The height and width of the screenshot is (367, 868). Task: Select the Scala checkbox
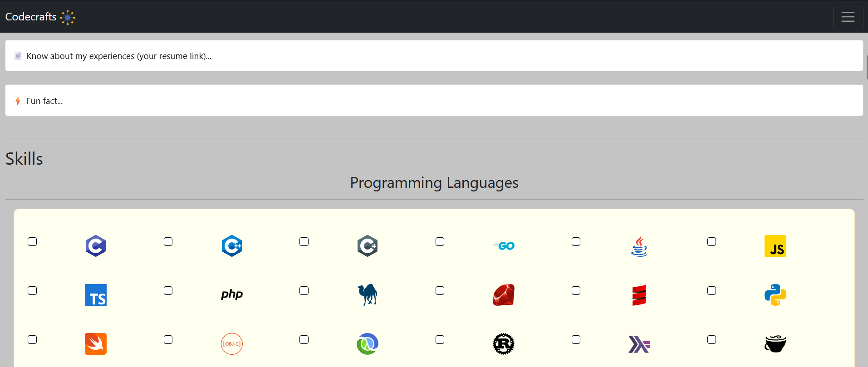[x=576, y=290]
